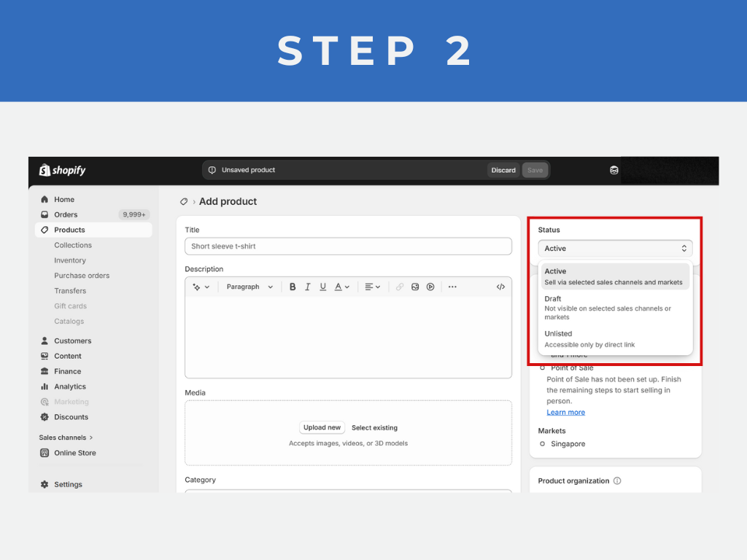Expand the text alignment dropdown

(373, 287)
